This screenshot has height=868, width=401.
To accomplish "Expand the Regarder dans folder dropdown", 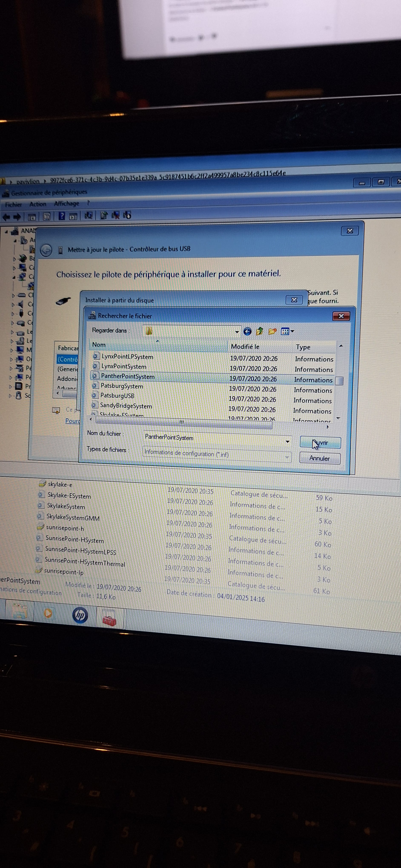I will point(237,332).
